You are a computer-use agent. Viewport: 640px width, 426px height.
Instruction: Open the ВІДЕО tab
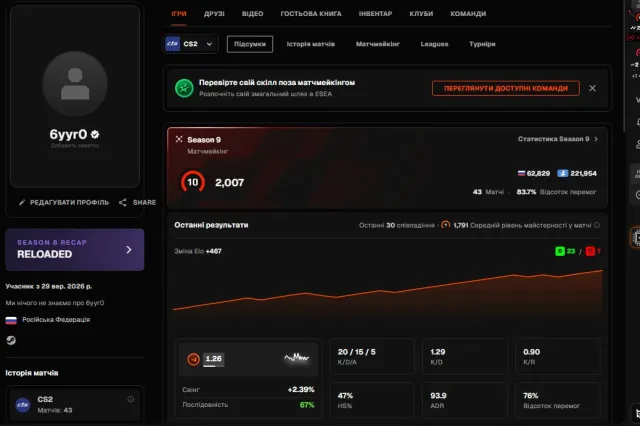tap(252, 13)
